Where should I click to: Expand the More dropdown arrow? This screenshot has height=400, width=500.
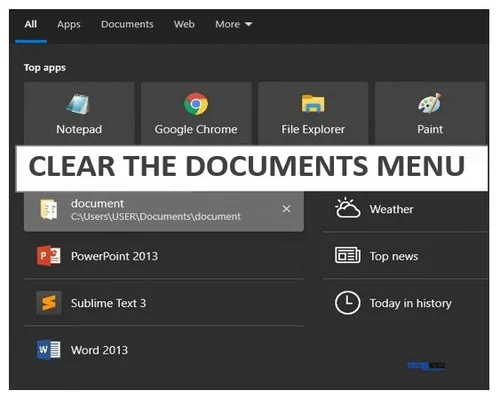coord(248,24)
